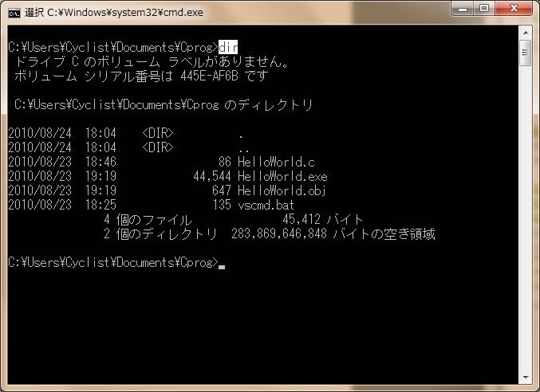Minimize the command prompt window
Image resolution: width=540 pixels, height=392 pixels.
click(464, 9)
